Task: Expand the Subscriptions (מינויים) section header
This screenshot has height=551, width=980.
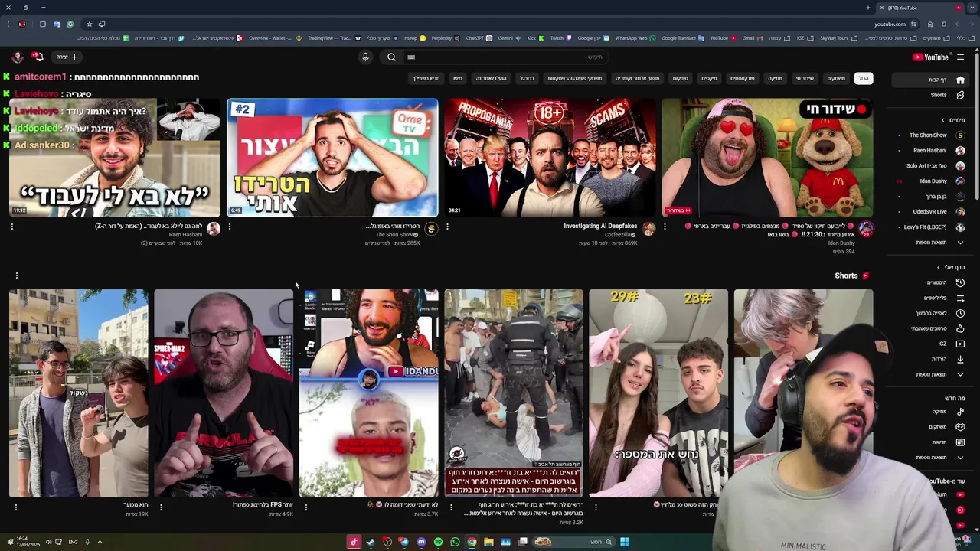Action: (954, 120)
